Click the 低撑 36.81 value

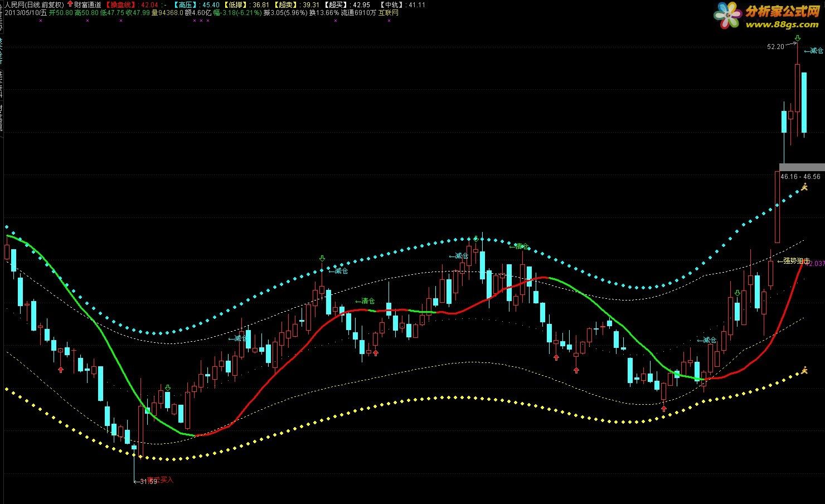pos(261,4)
